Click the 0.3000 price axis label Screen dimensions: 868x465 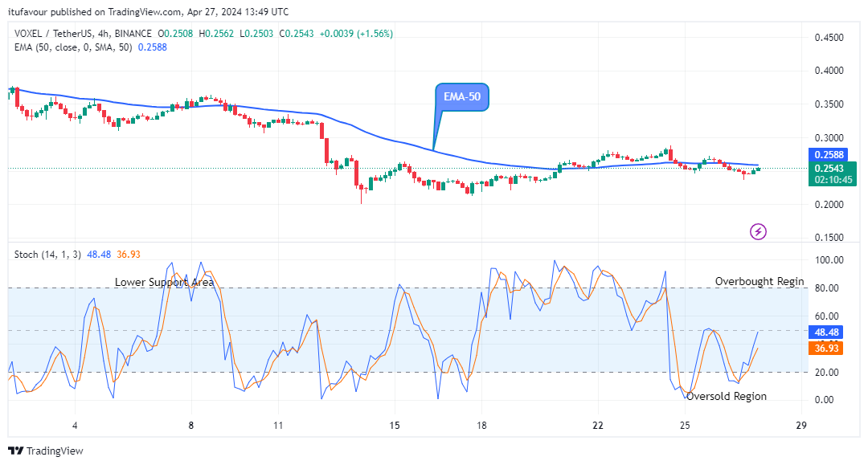click(829, 137)
